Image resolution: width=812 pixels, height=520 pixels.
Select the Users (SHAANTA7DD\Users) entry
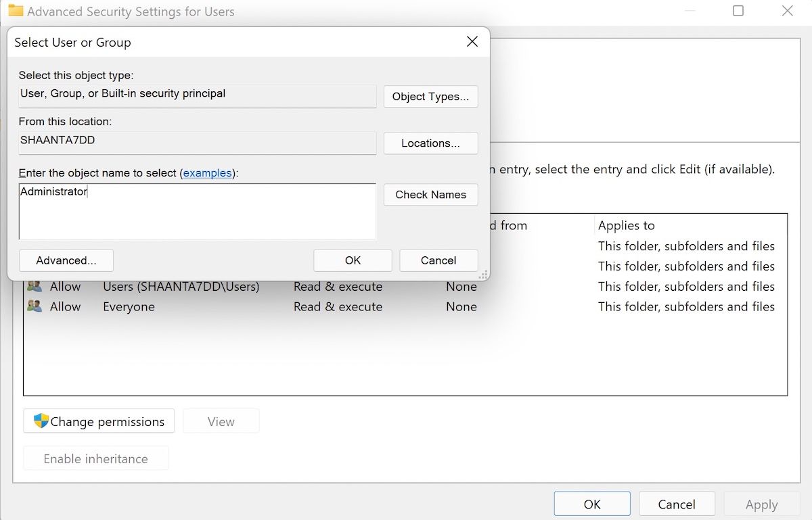[x=405, y=287]
